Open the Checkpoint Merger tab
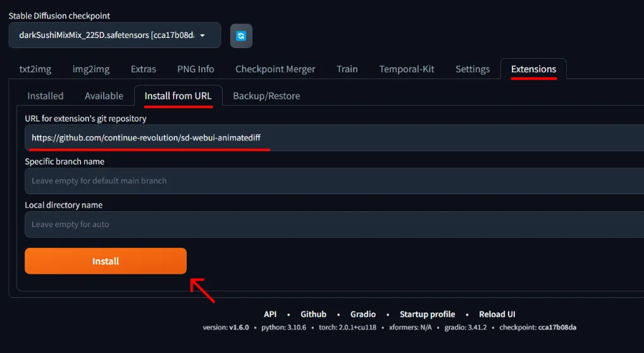 pos(275,69)
